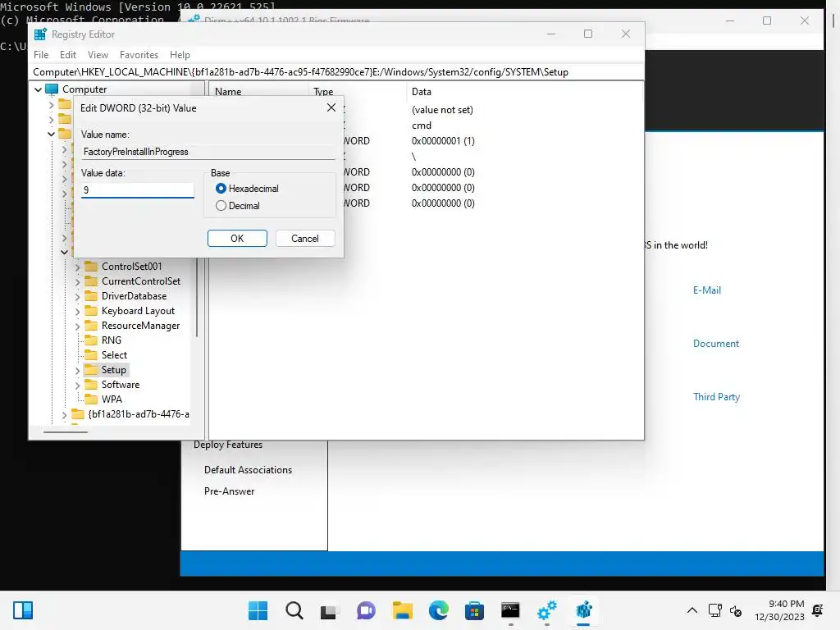The image size is (840, 630).
Task: Open taskbar Search
Action: (294, 610)
